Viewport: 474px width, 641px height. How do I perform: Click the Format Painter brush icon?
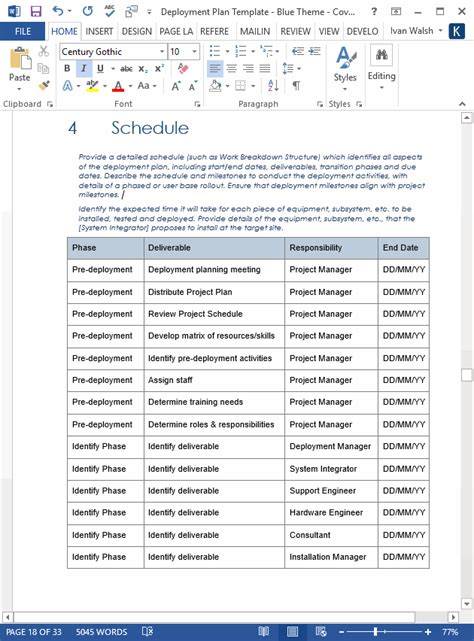coord(44,86)
